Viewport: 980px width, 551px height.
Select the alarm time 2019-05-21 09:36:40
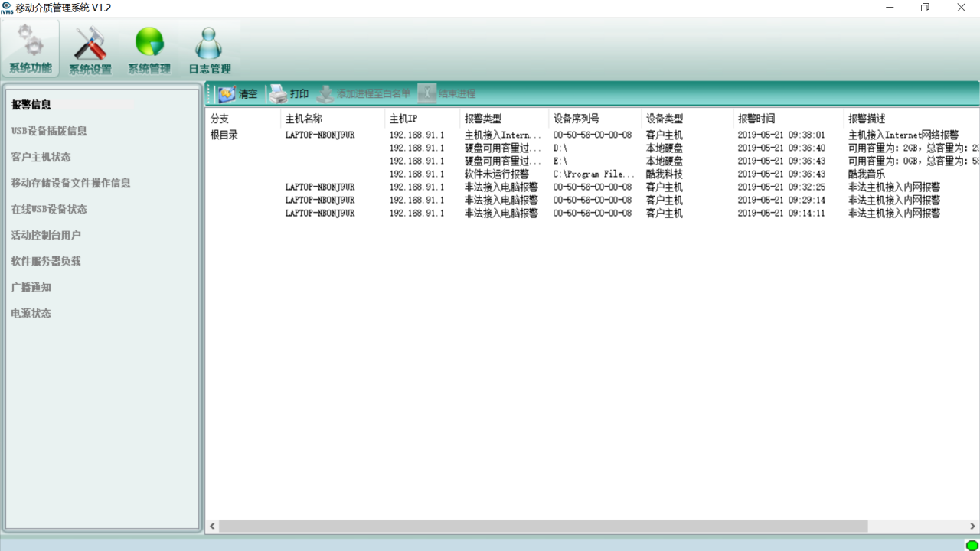pos(781,148)
